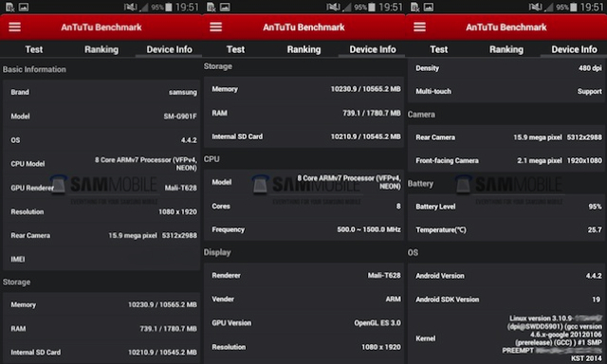Tap the signal strength icon in the middle screenshot

(346, 7)
